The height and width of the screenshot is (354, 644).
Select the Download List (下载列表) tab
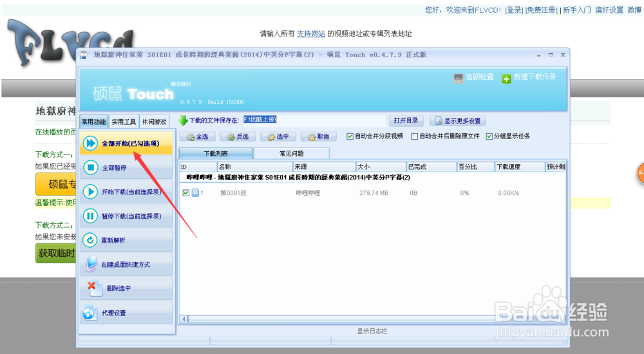[x=216, y=153]
